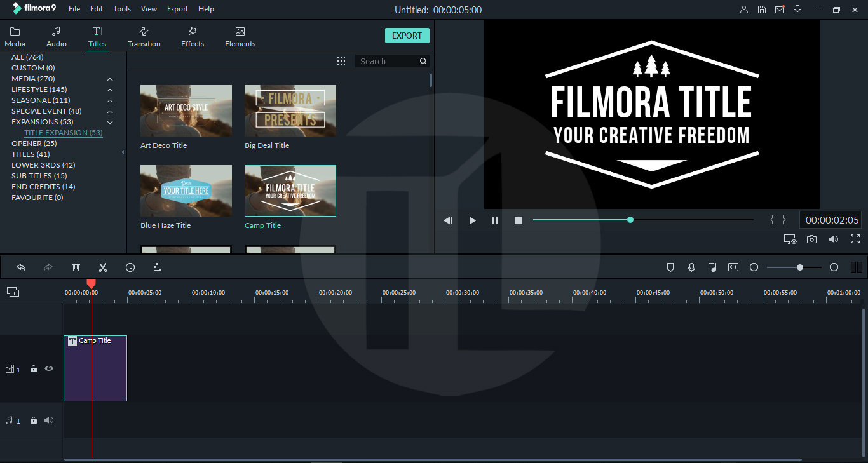Screen dimensions: 868x463
Task: Collapse the left category panel arrow
Action: coord(123,152)
